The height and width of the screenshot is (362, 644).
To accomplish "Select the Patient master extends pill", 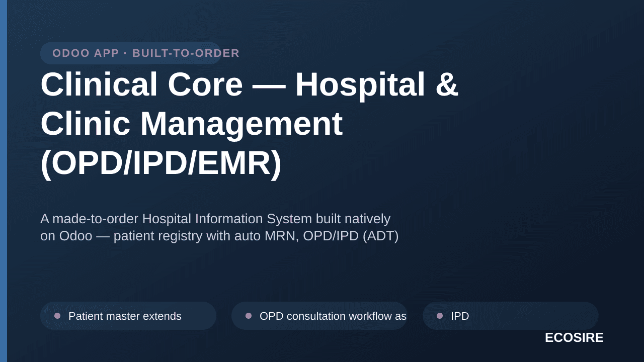I will 128,316.
